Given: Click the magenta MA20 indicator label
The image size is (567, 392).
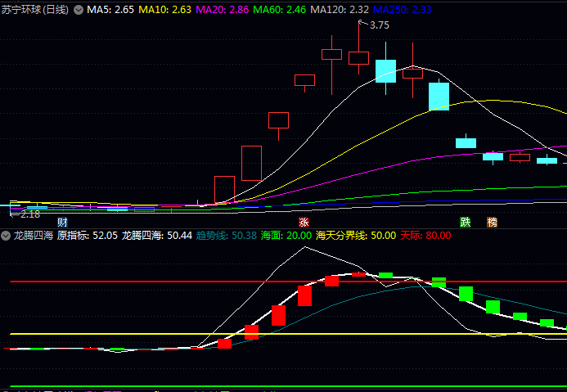Looking at the screenshot, I should 222,10.
